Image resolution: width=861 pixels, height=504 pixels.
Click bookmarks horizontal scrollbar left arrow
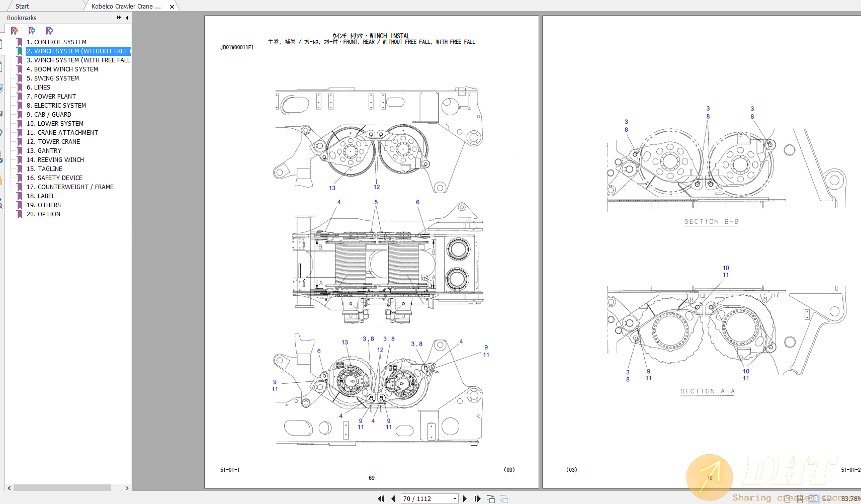pos(9,488)
